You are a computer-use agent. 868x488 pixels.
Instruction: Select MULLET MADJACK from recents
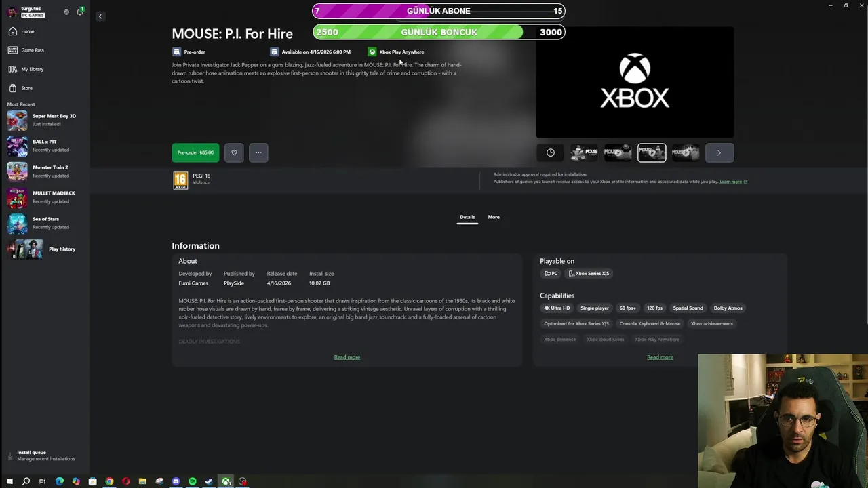click(x=45, y=197)
